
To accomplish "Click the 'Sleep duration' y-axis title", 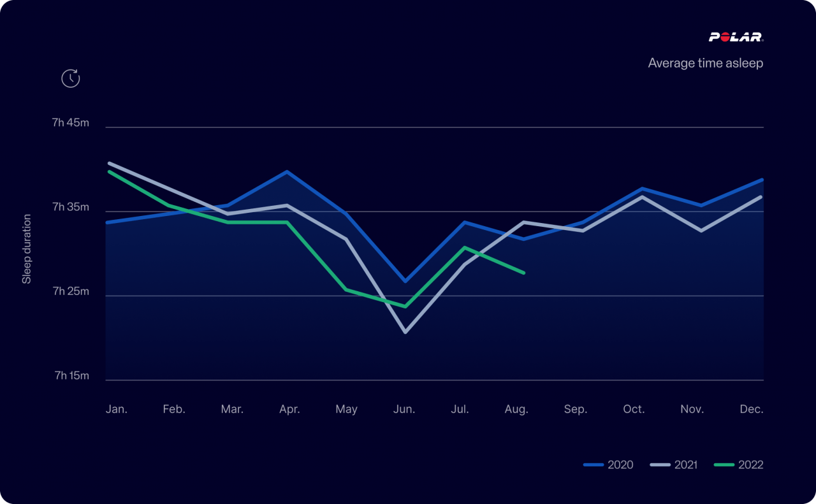I will coord(27,249).
